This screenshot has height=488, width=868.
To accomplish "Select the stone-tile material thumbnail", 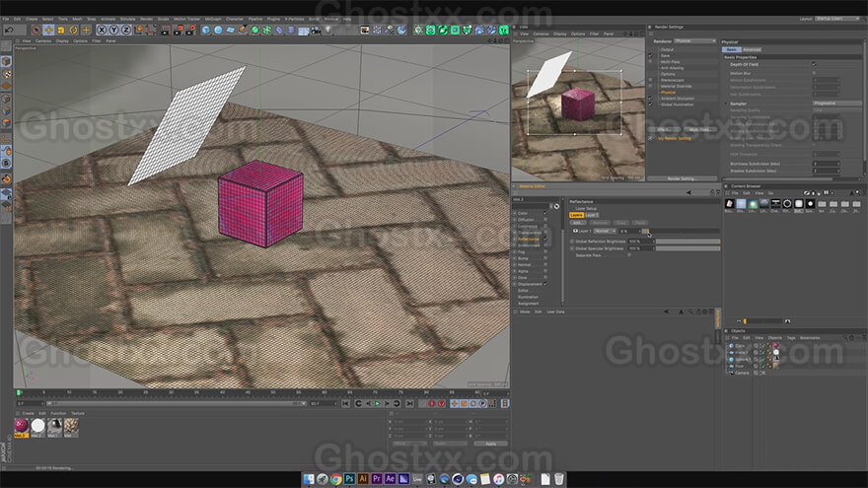I will point(71,426).
